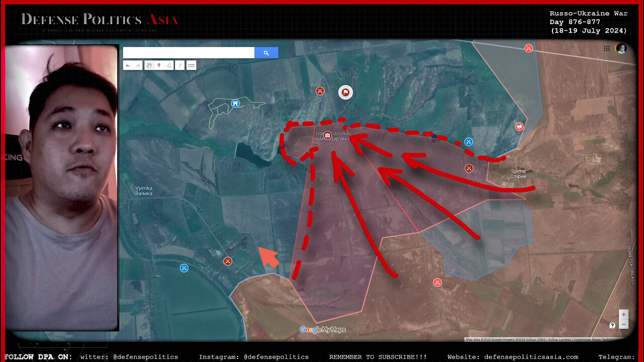Click the Instagram @defensepolitics text
Image resolution: width=644 pixels, height=362 pixels.
pyautogui.click(x=254, y=357)
